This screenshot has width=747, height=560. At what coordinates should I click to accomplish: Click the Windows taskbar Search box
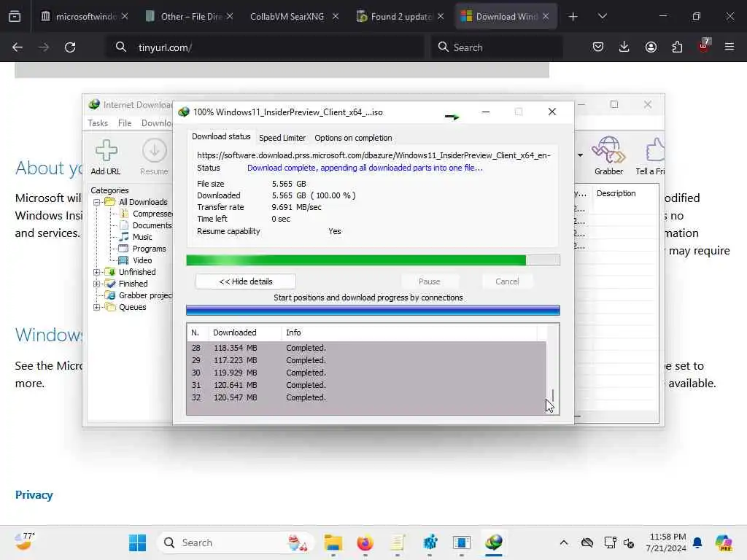[x=236, y=542]
